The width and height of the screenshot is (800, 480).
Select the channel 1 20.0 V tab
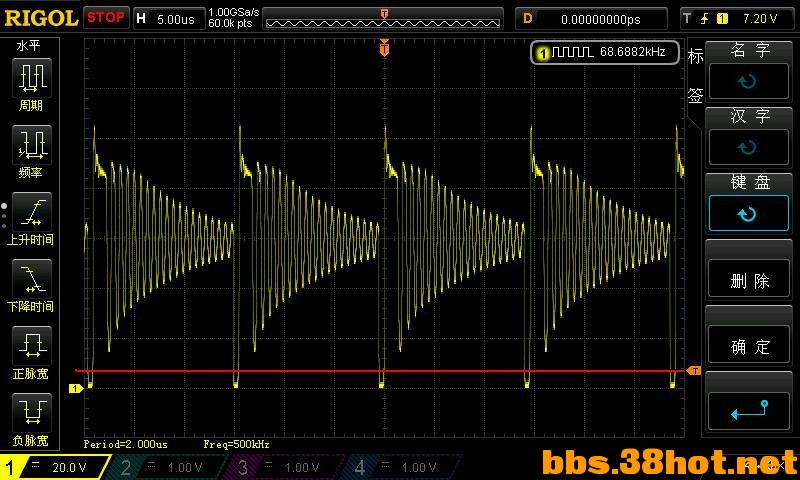tap(54, 467)
